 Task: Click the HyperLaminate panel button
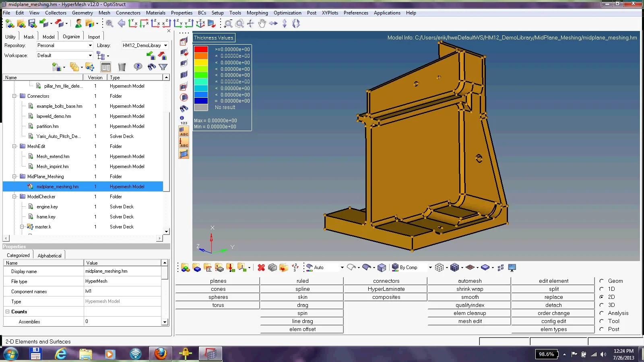click(386, 289)
